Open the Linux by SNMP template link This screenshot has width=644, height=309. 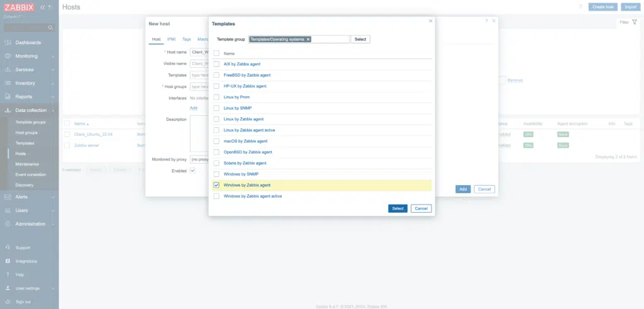237,108
